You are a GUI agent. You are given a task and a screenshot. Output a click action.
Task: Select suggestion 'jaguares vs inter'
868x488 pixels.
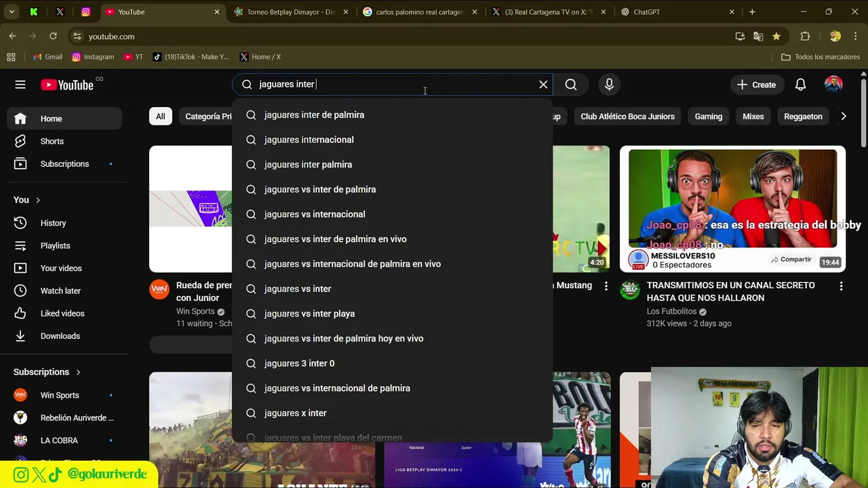(x=392, y=289)
